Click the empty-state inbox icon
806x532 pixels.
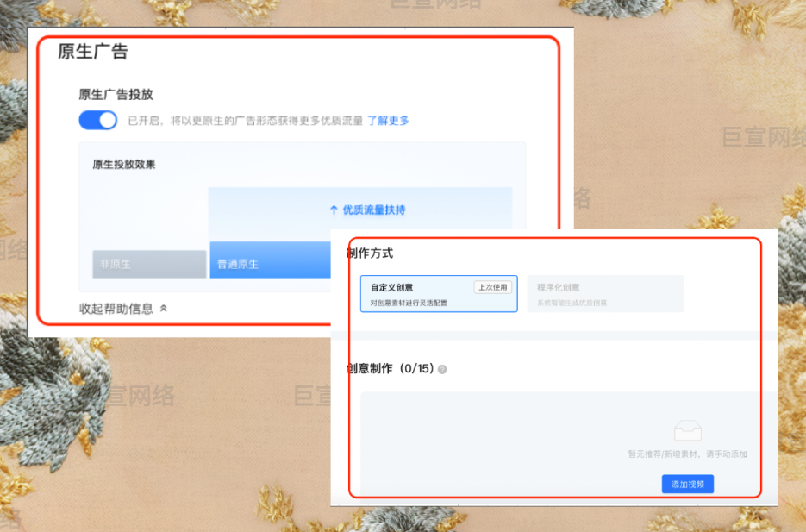[x=688, y=429]
